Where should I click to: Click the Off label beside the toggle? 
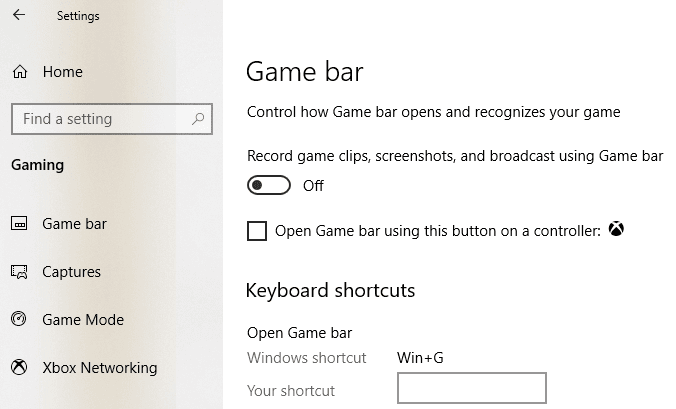[x=313, y=185]
